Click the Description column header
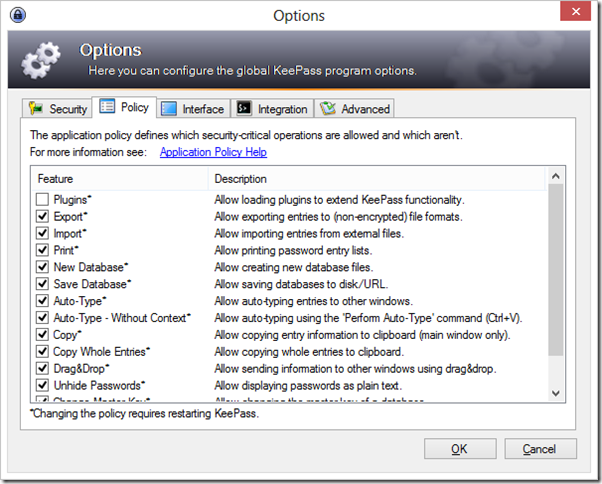 click(377, 179)
